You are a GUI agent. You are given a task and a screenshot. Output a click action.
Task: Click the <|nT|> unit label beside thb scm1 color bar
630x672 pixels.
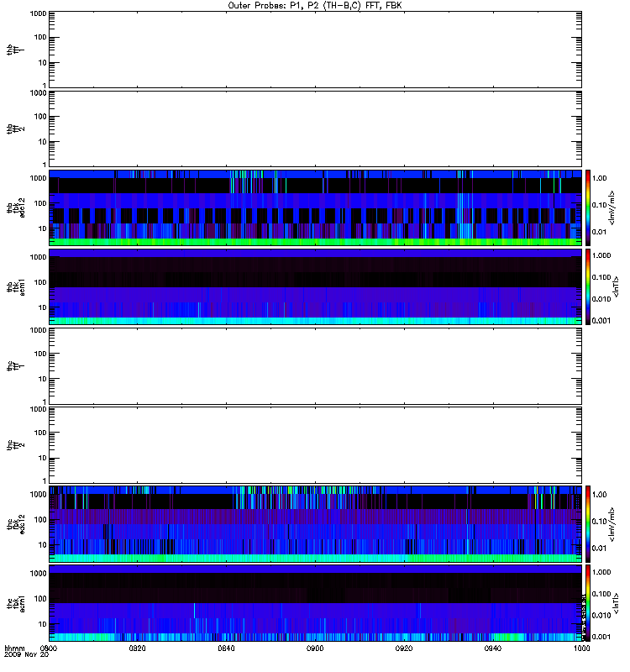coord(617,286)
